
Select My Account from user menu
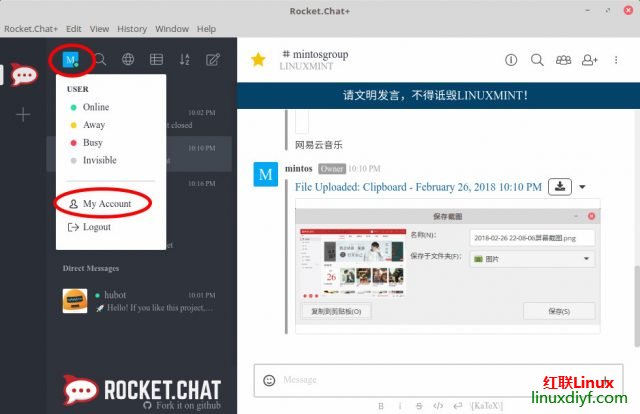pos(106,203)
